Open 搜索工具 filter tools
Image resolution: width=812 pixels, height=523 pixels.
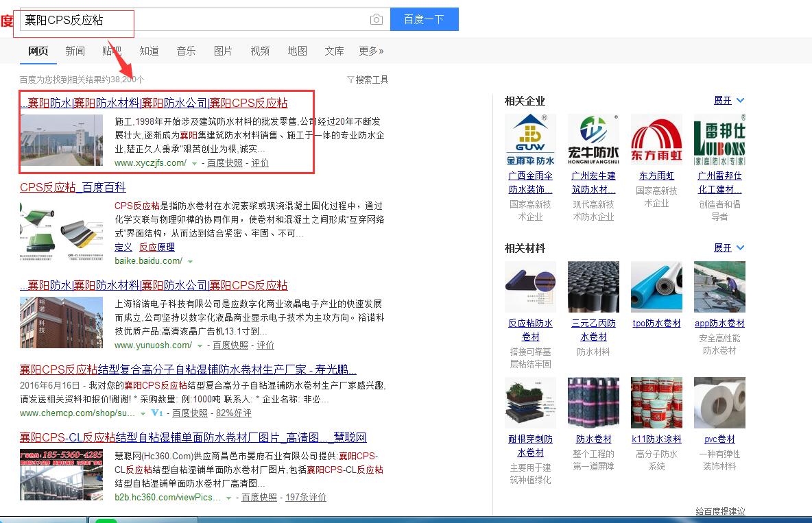click(x=368, y=80)
